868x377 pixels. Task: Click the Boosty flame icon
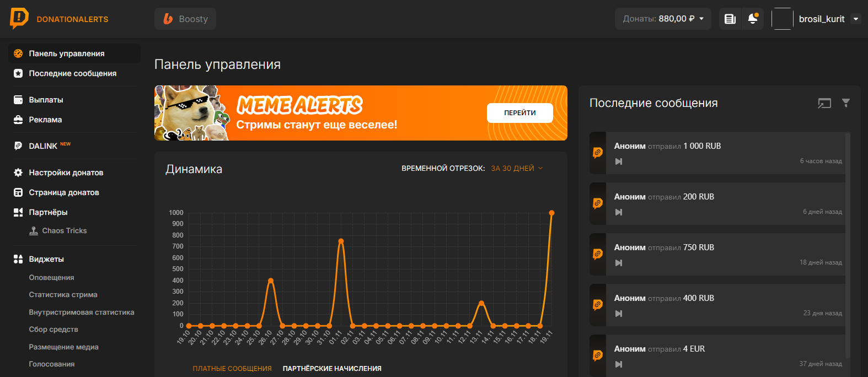168,19
